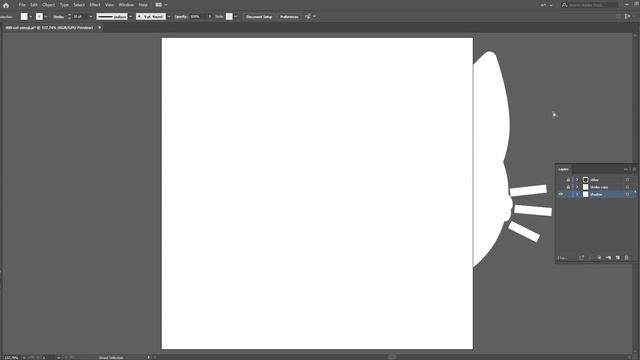This screenshot has height=360, width=640.
Task: Click target circle of strokes copy layer
Action: (627, 187)
